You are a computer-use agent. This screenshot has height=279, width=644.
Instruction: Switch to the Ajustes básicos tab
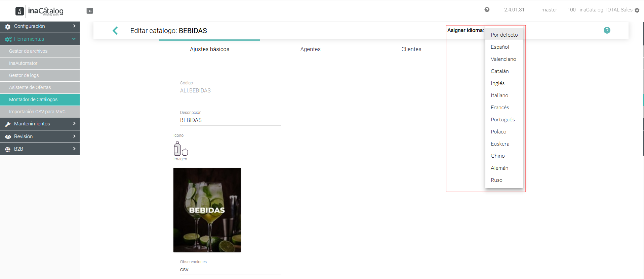tap(210, 49)
